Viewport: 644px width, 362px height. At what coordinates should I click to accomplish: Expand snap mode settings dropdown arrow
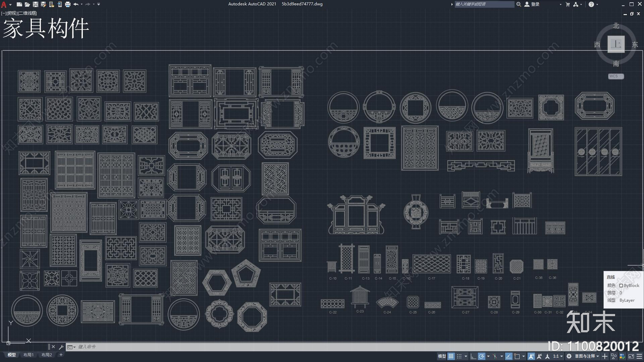466,356
